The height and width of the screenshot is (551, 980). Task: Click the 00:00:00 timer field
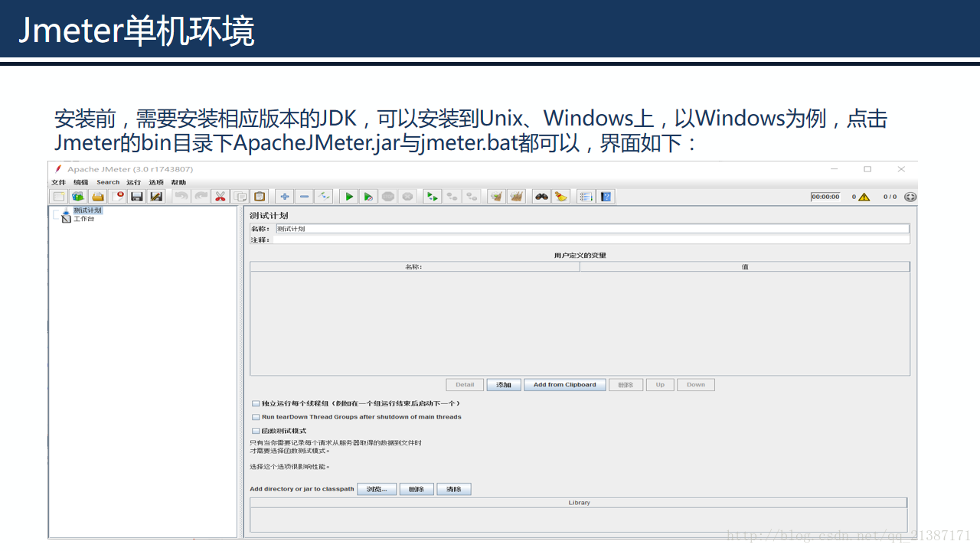pyautogui.click(x=825, y=197)
